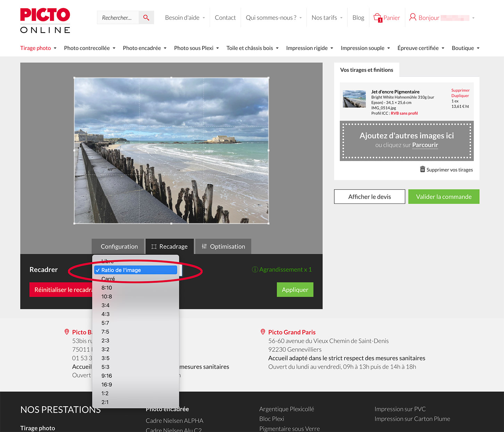Click Valider la commande button
This screenshot has height=432, width=504.
444,197
